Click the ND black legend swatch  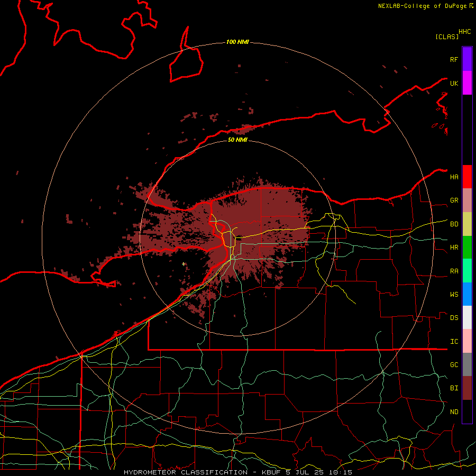click(x=467, y=411)
